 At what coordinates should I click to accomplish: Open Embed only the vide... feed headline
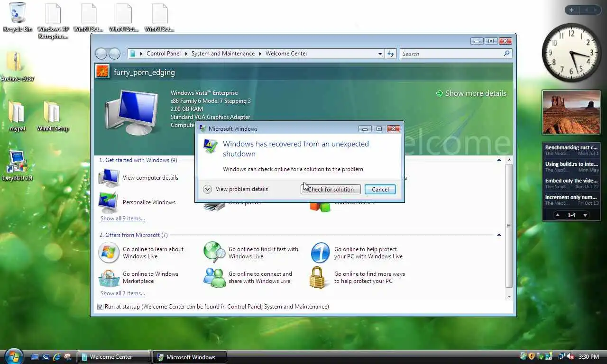[x=571, y=183]
